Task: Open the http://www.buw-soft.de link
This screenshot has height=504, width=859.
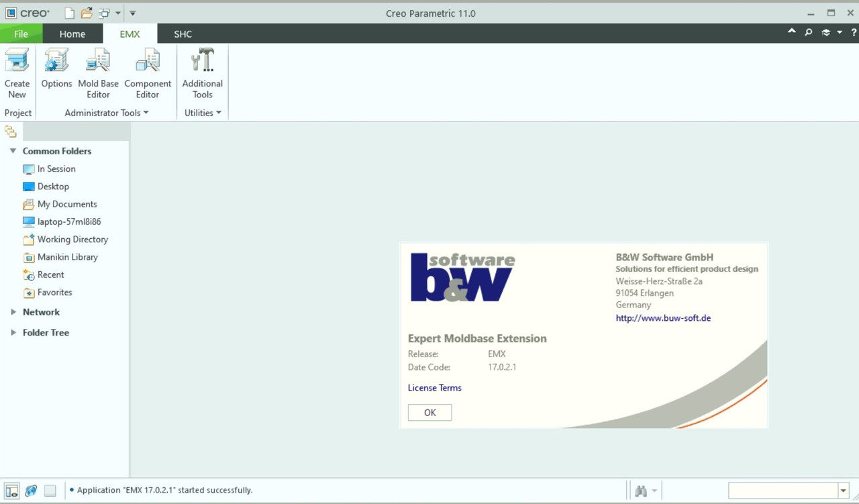Action: pyautogui.click(x=663, y=318)
